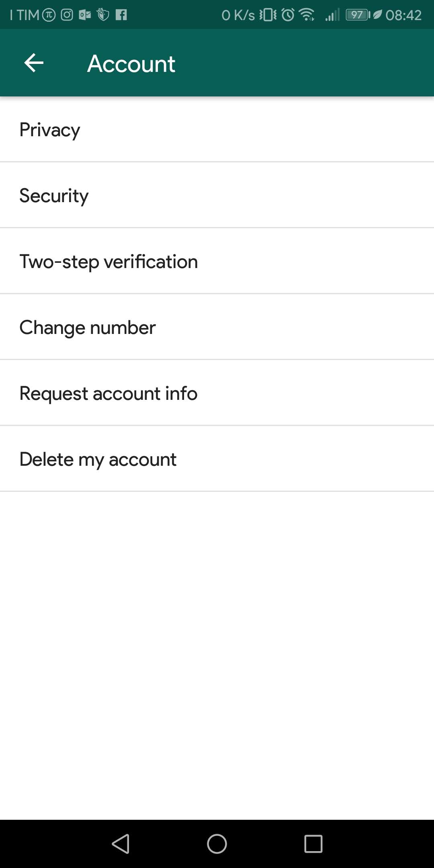The image size is (434, 868).
Task: Tap the Pi symbol notification icon
Action: coord(49,15)
